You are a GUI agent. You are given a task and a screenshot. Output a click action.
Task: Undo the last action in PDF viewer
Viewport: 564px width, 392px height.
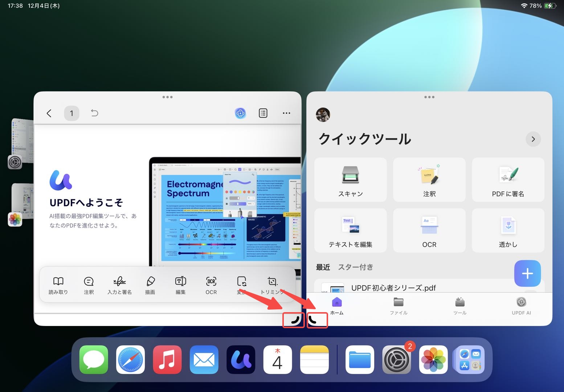pyautogui.click(x=94, y=113)
